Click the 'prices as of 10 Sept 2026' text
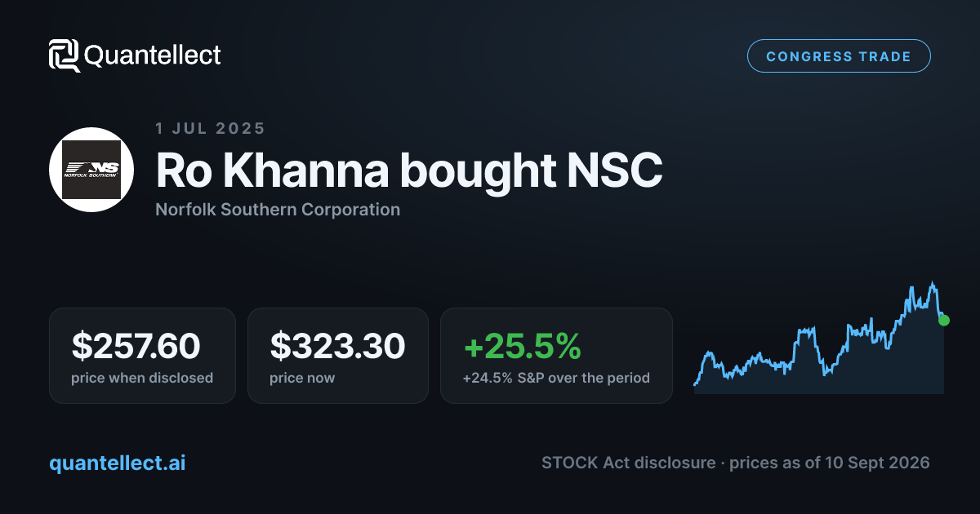980x514 pixels. coord(830,463)
